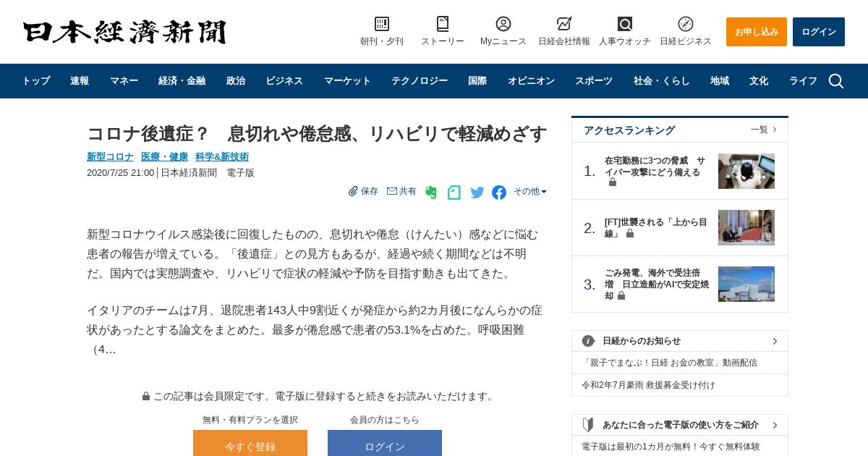Screen dimensions: 868x456
Task: Click thumbnail of the 在宅勤務 ranking article
Action: point(746,171)
